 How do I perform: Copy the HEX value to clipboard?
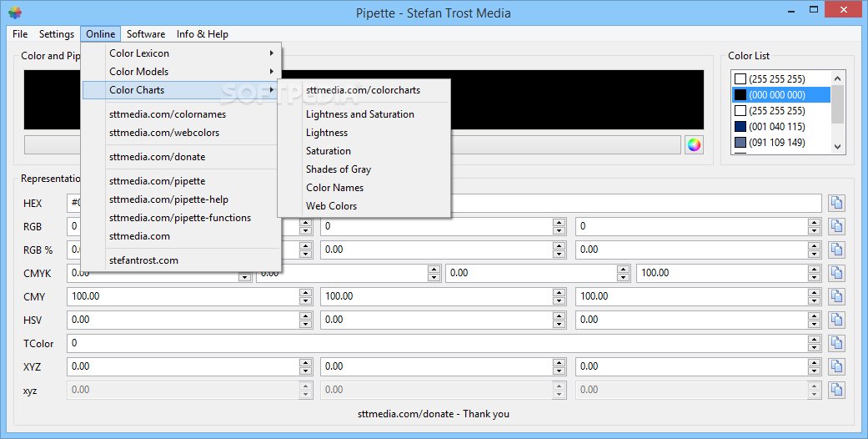836,203
